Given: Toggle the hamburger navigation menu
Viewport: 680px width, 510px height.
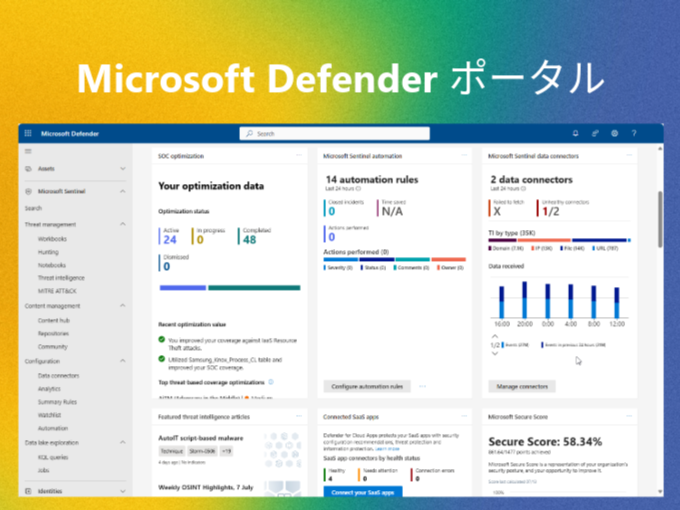Looking at the screenshot, I should coord(28,151).
